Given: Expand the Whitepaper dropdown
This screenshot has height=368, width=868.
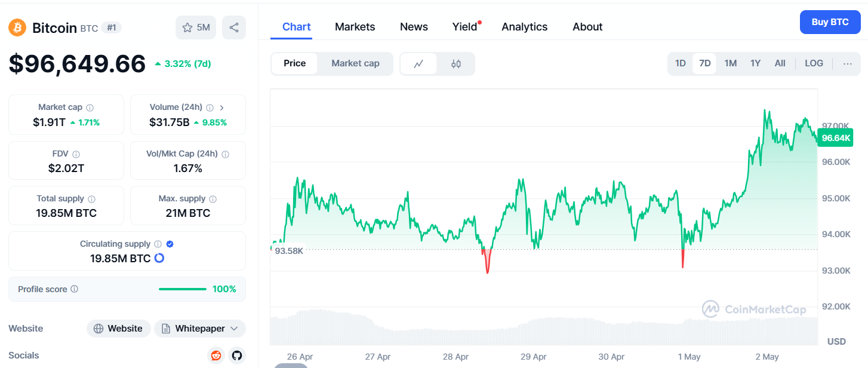Looking at the screenshot, I should click(x=234, y=329).
